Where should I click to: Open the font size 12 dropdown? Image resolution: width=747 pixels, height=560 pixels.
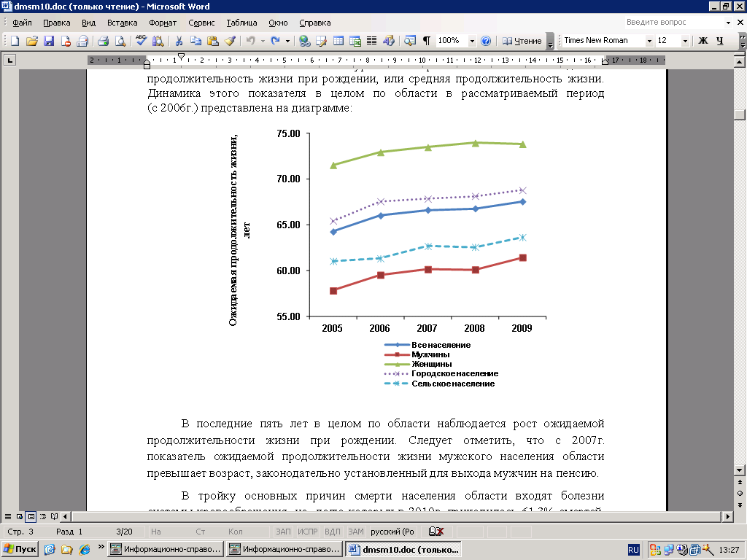pos(685,41)
